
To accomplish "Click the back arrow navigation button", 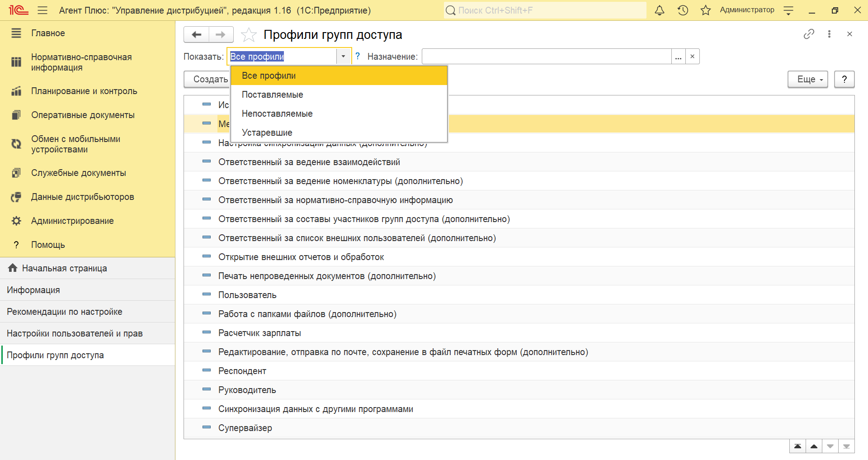I will 196,34.
